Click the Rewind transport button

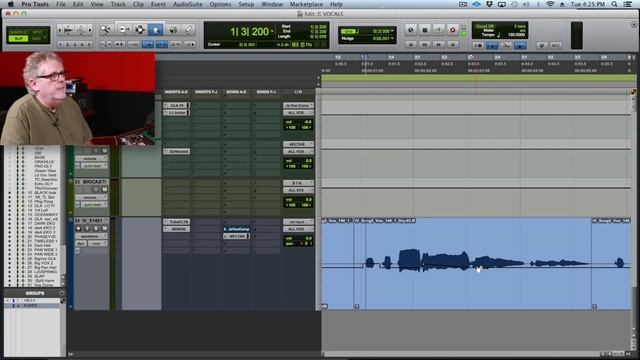click(424, 44)
